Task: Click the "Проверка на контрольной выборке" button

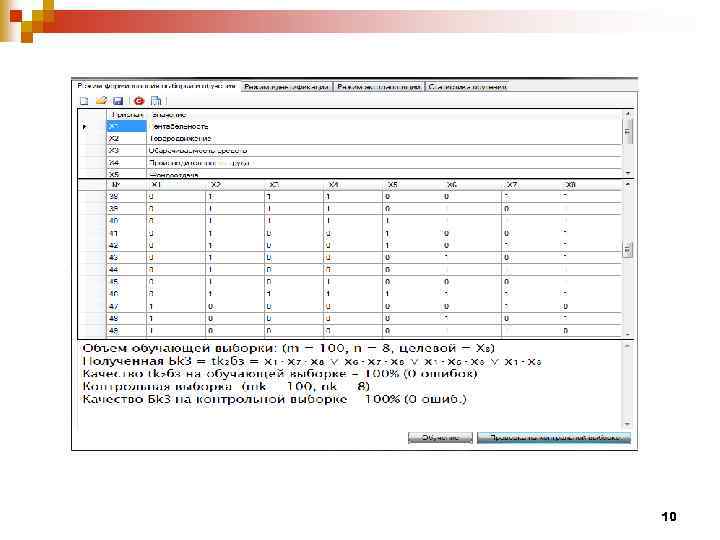Action: click(554, 438)
